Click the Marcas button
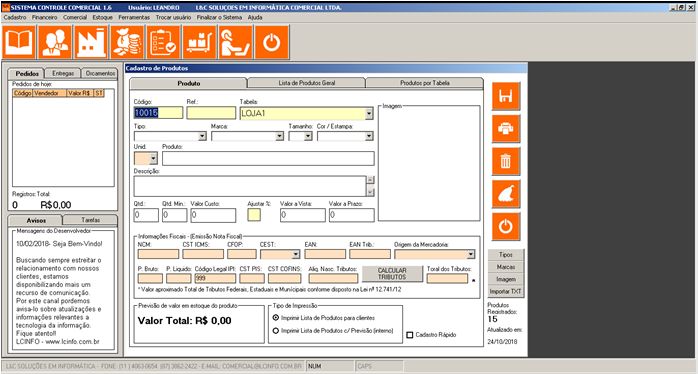The width and height of the screenshot is (698, 374). click(x=506, y=267)
